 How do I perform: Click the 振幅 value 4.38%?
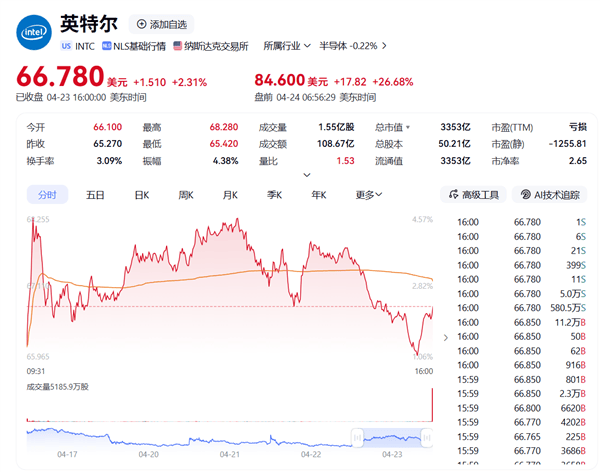(225, 161)
